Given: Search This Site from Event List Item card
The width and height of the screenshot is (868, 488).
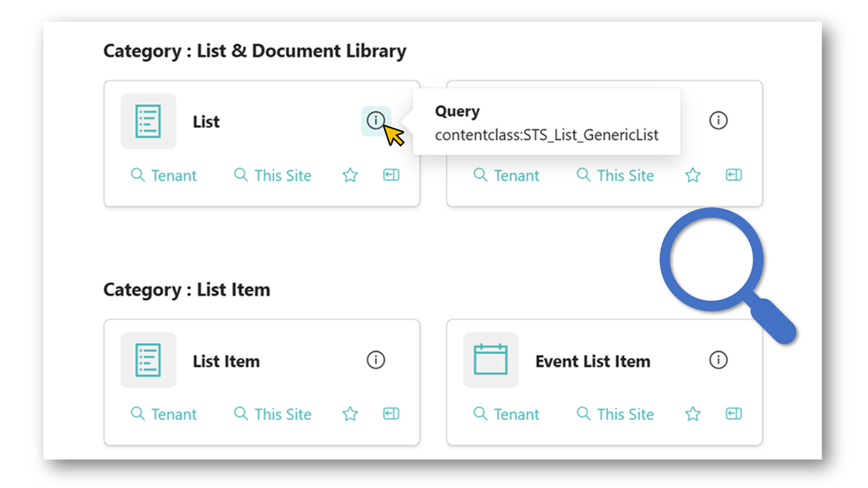Looking at the screenshot, I should 615,413.
